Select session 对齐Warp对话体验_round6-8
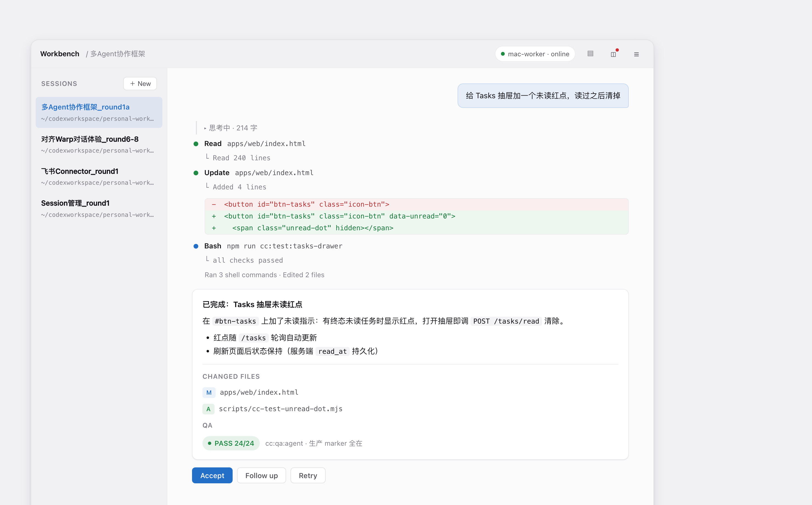 point(99,144)
